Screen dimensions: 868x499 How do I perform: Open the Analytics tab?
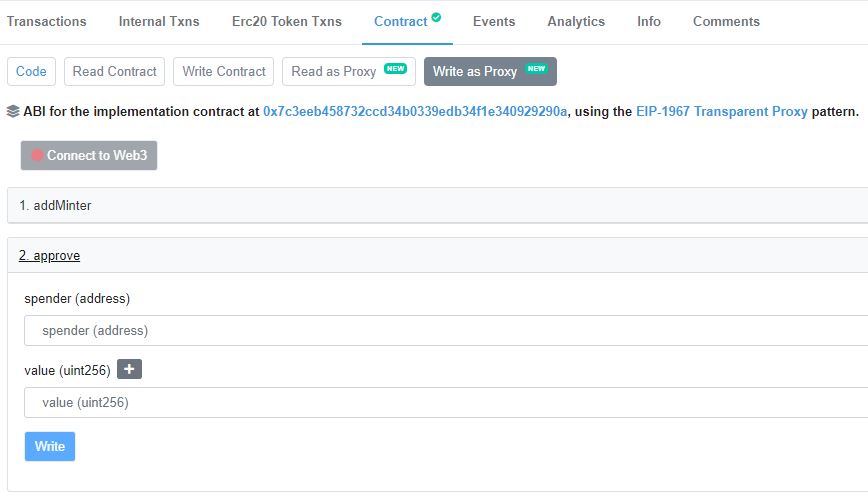pos(576,21)
